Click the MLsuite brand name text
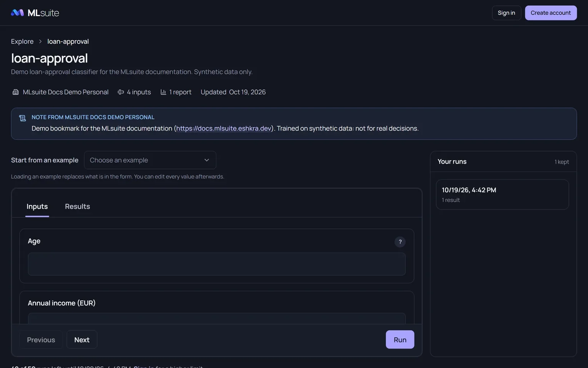The width and height of the screenshot is (588, 368). click(x=43, y=13)
